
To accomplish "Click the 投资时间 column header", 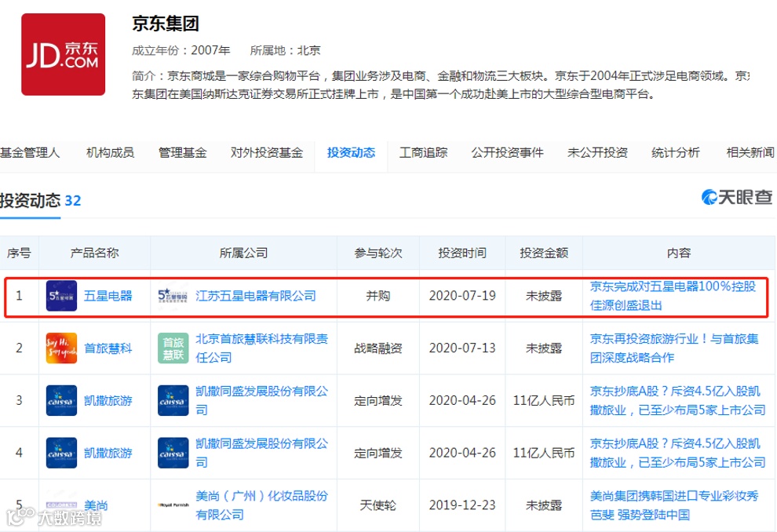I will pos(462,253).
